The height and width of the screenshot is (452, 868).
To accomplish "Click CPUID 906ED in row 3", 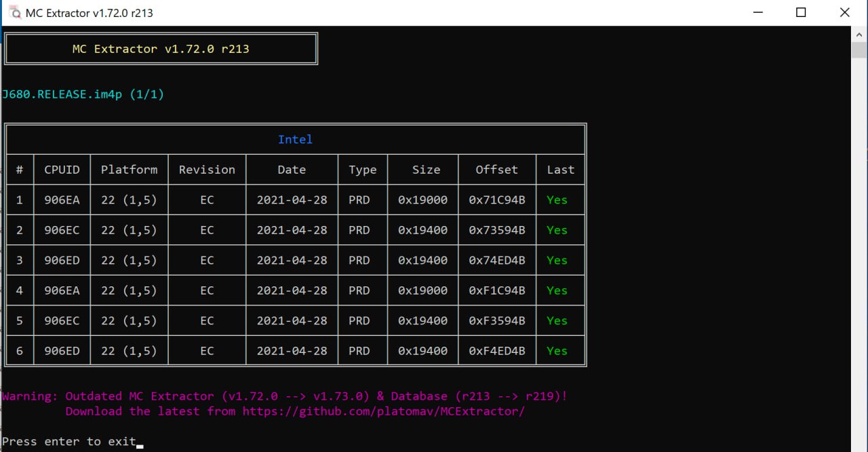I will coord(62,261).
